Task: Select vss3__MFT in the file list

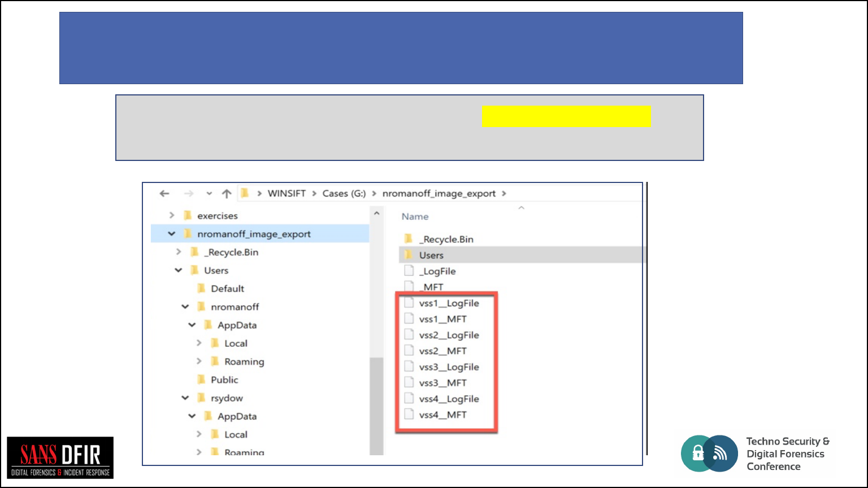Action: (x=443, y=383)
